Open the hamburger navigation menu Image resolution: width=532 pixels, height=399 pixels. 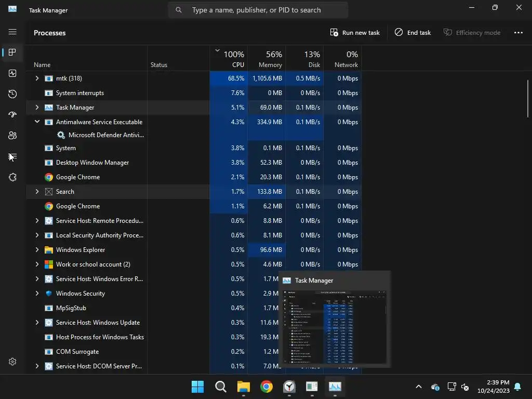point(12,32)
